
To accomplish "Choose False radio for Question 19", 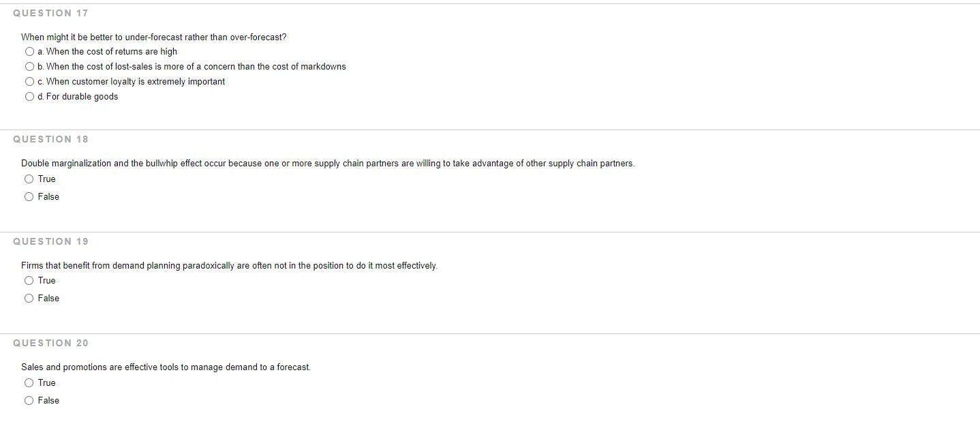I will [x=29, y=299].
